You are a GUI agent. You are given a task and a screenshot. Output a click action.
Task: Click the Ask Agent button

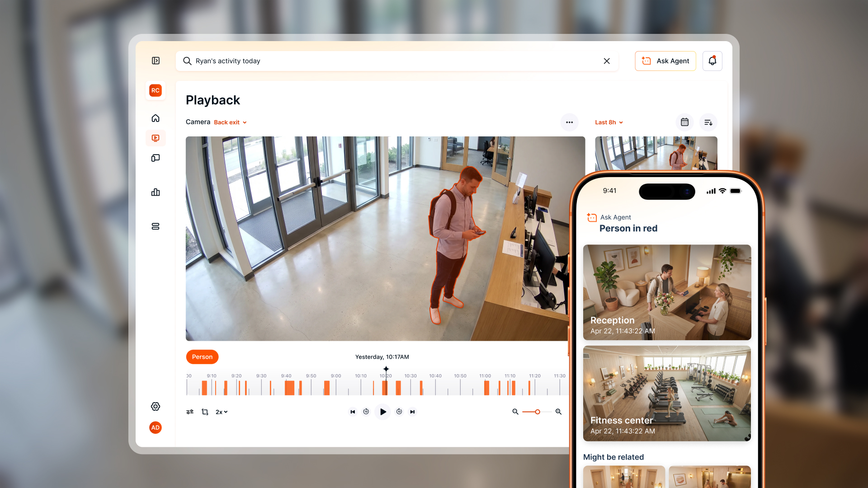tap(665, 61)
